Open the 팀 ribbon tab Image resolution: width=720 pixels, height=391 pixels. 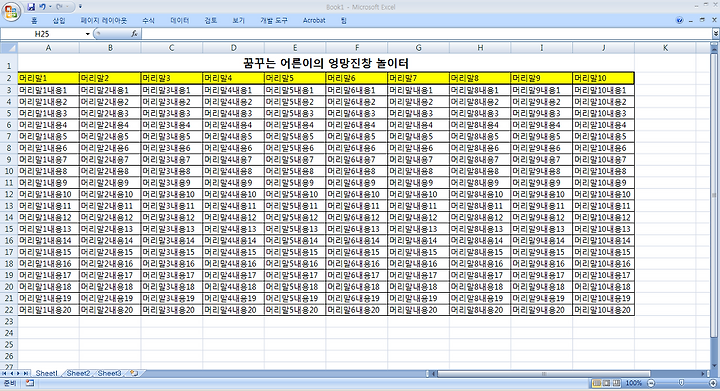click(x=343, y=21)
